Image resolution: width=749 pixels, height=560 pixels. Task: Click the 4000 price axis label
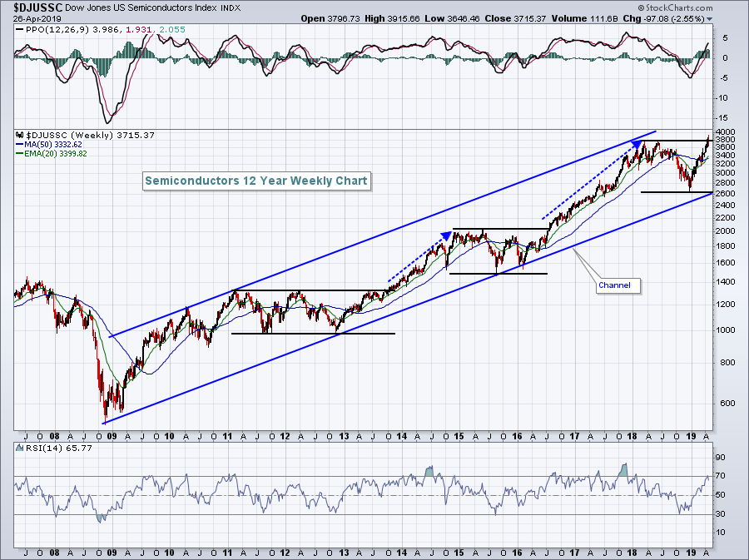[726, 131]
